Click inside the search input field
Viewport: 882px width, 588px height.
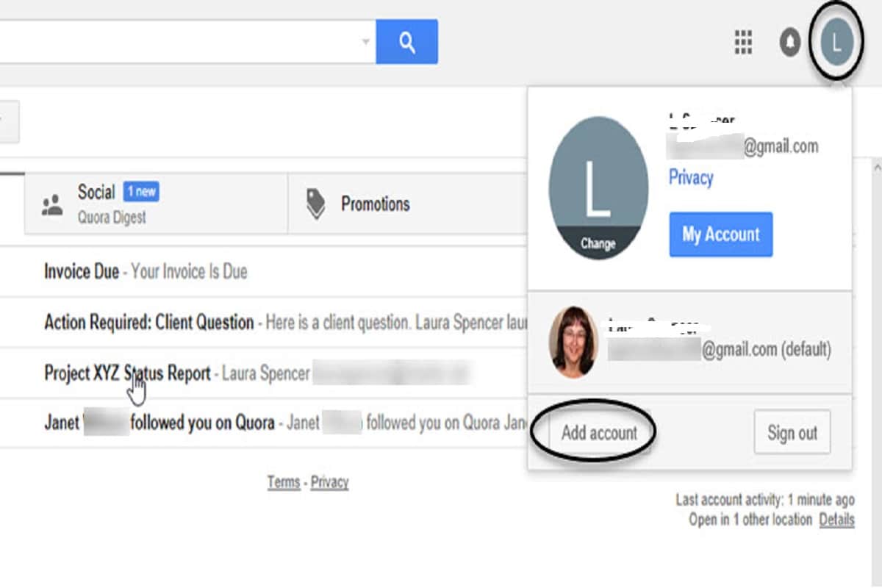point(184,42)
